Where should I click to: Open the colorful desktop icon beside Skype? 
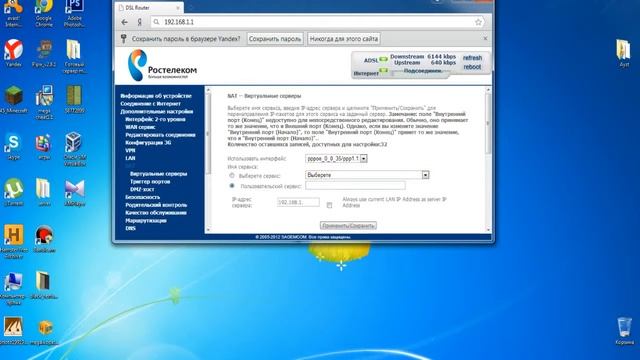(43, 146)
